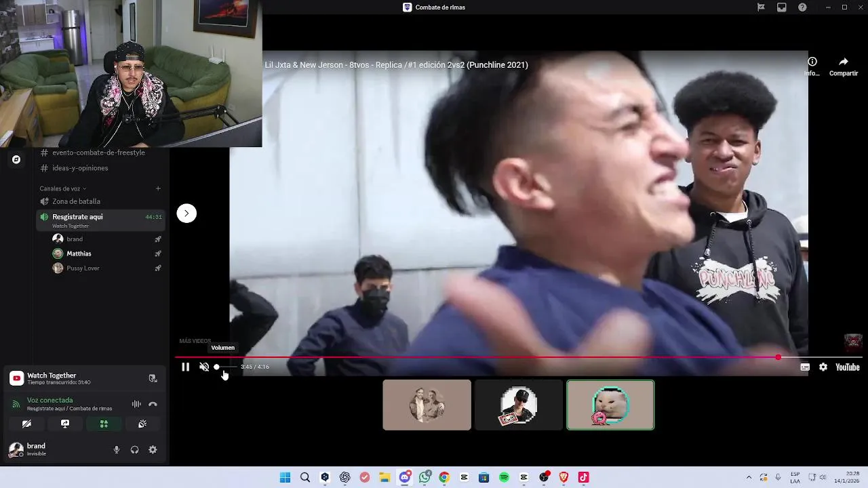868x488 pixels.
Task: Open ESP LAA language switcher
Action: [795, 477]
